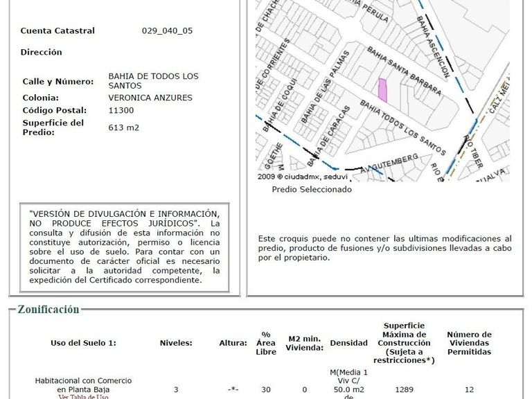The image size is (532, 399).
Task: Click the Número de Viviendas Permitidas header
Action: click(x=469, y=343)
